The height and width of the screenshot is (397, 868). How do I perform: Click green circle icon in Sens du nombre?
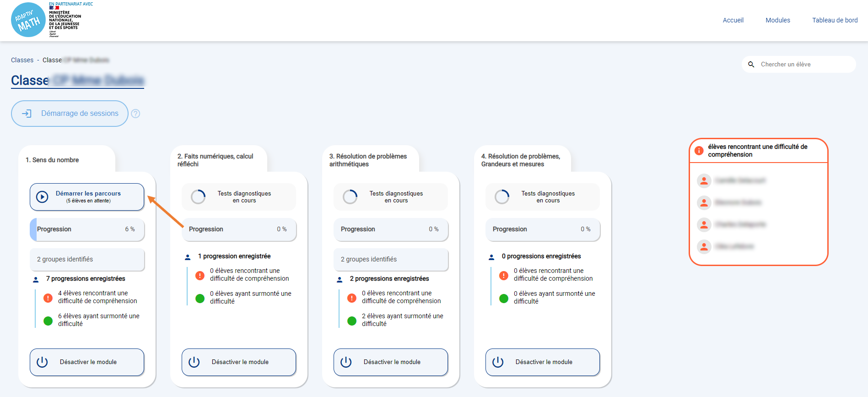point(48,321)
